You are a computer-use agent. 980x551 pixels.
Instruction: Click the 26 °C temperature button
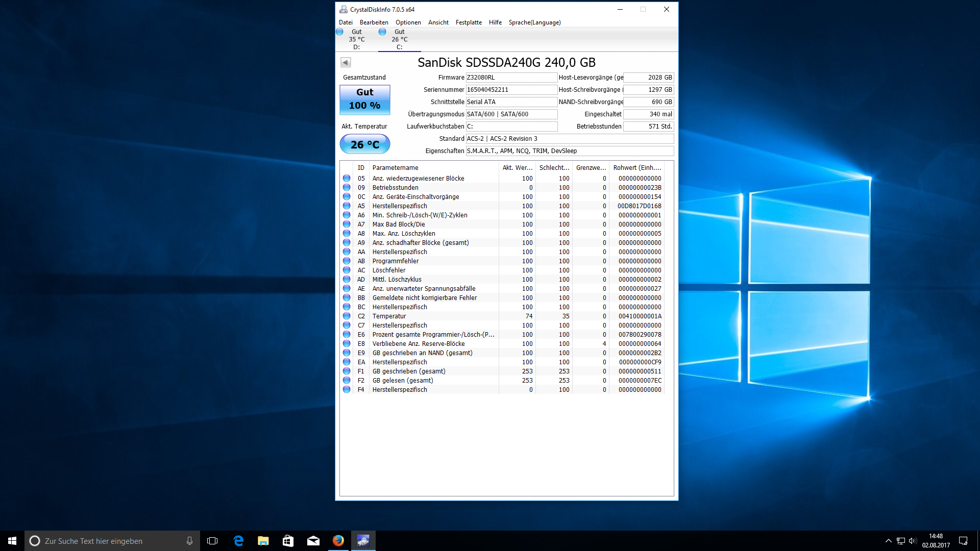(x=364, y=144)
